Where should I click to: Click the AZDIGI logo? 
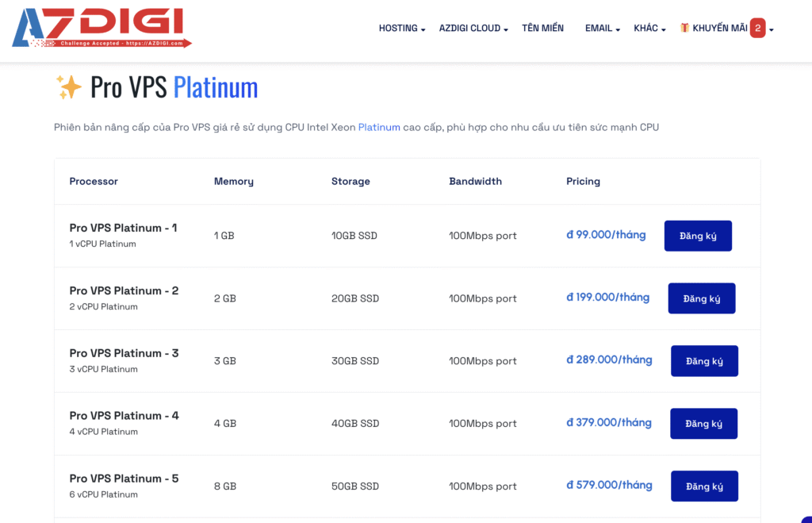pyautogui.click(x=101, y=28)
